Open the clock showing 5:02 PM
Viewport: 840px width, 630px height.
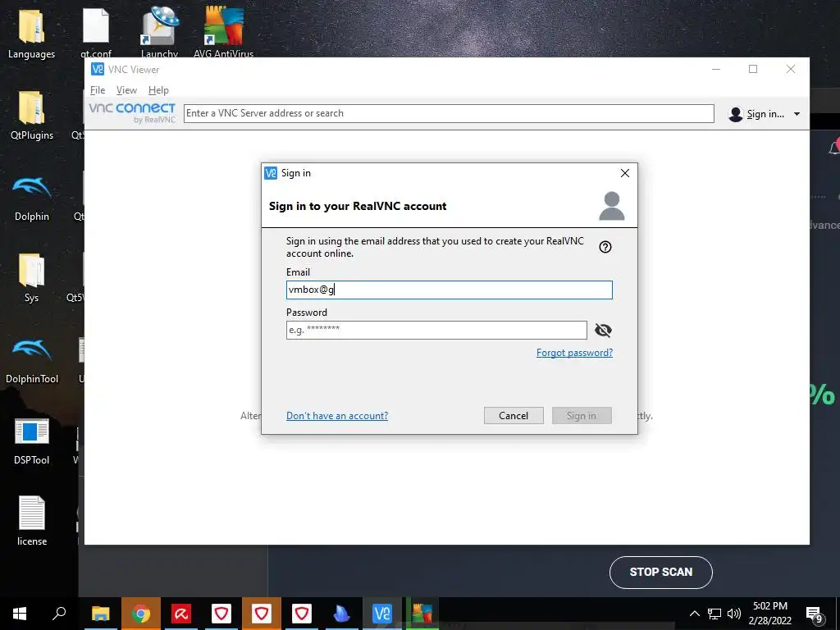tap(769, 614)
